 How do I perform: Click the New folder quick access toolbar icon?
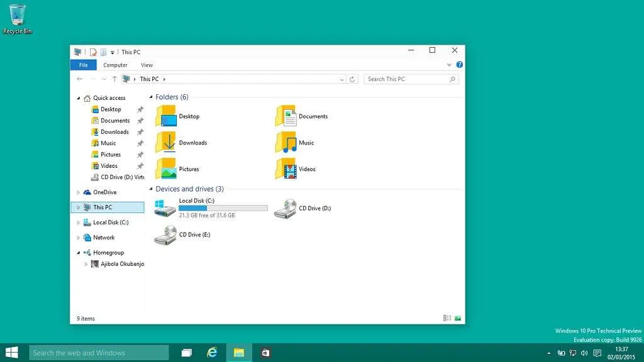pyautogui.click(x=104, y=52)
